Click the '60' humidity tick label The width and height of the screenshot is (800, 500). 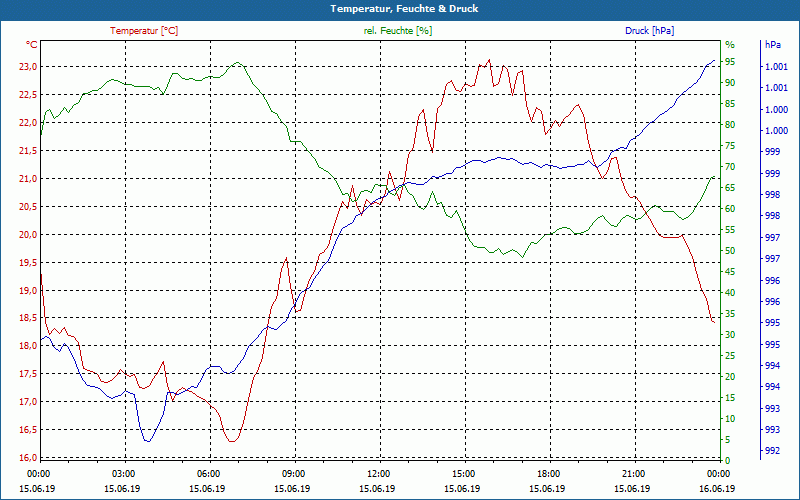[x=730, y=209]
